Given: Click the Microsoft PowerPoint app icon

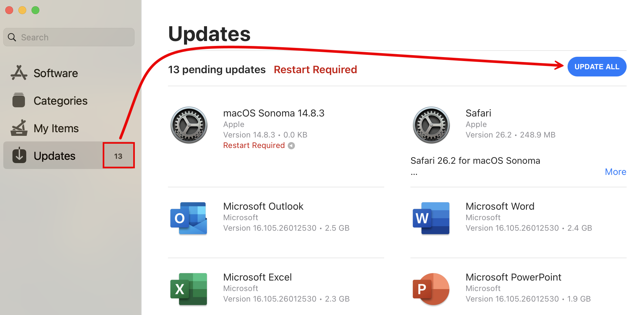Looking at the screenshot, I should [431, 289].
